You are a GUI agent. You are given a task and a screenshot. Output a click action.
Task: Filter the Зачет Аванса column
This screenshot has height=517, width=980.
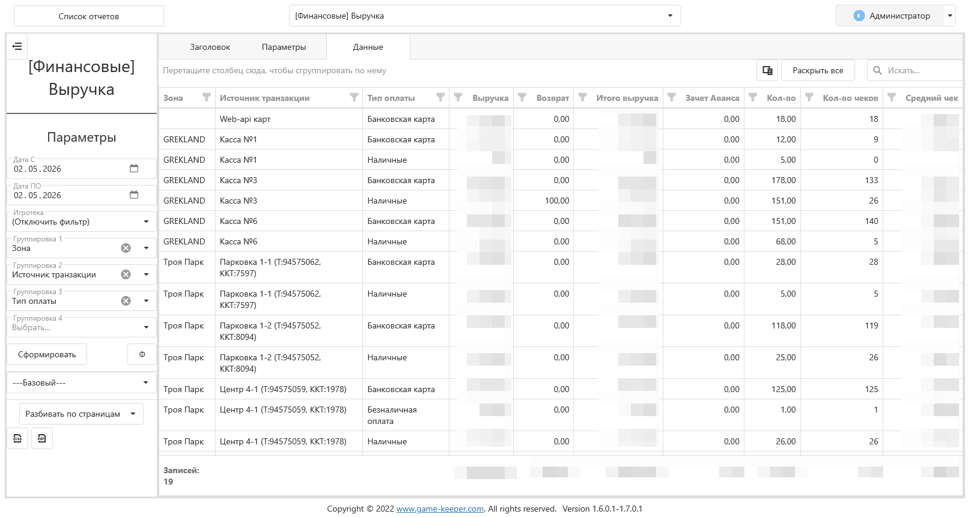tap(672, 97)
